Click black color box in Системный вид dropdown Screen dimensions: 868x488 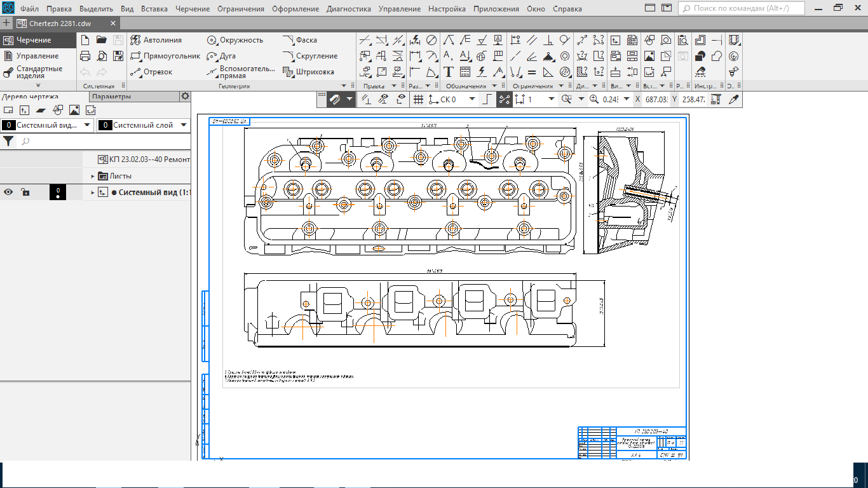coord(8,125)
